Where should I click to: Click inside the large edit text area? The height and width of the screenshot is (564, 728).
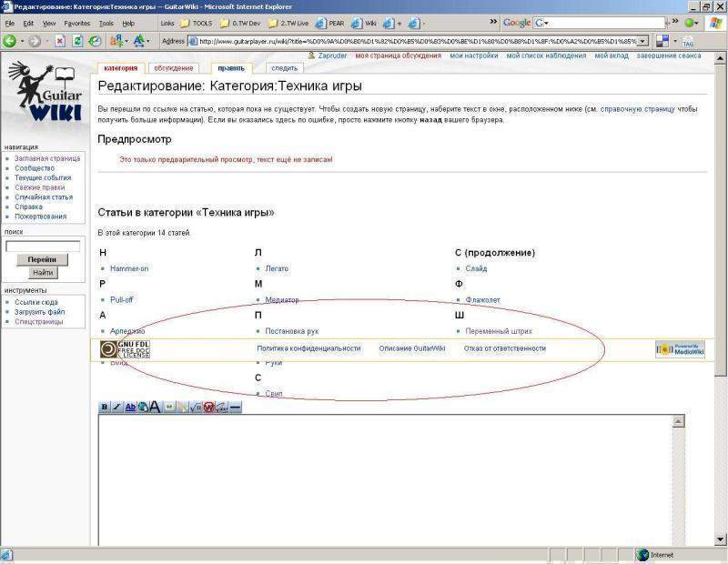point(386,480)
